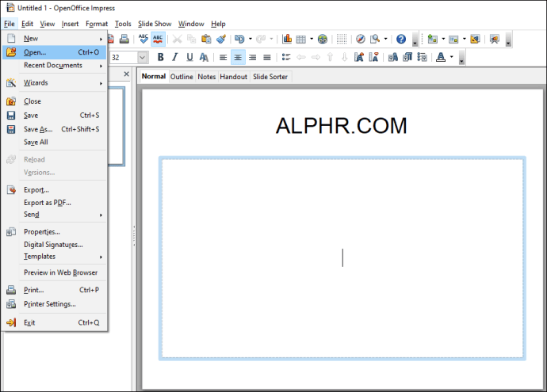547x392 pixels.
Task: Open font size 32 dropdown
Action: click(x=143, y=58)
